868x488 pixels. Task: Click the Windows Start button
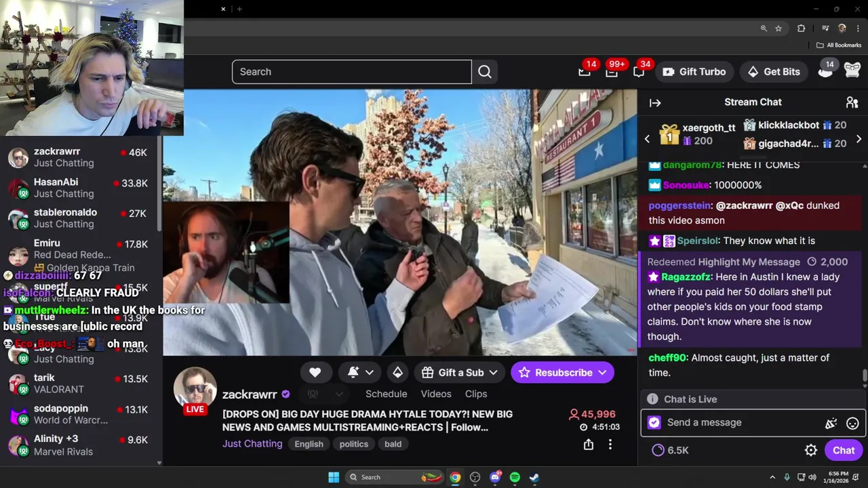(334, 477)
